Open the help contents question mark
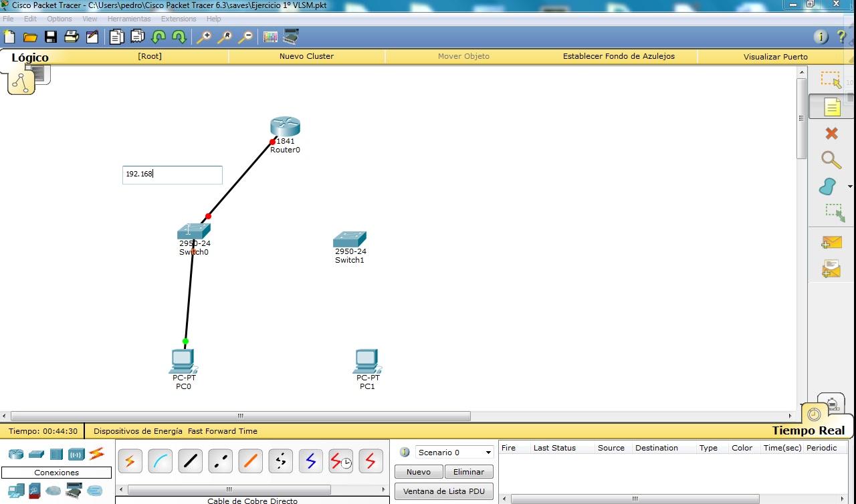This screenshot has width=856, height=504. 841,37
